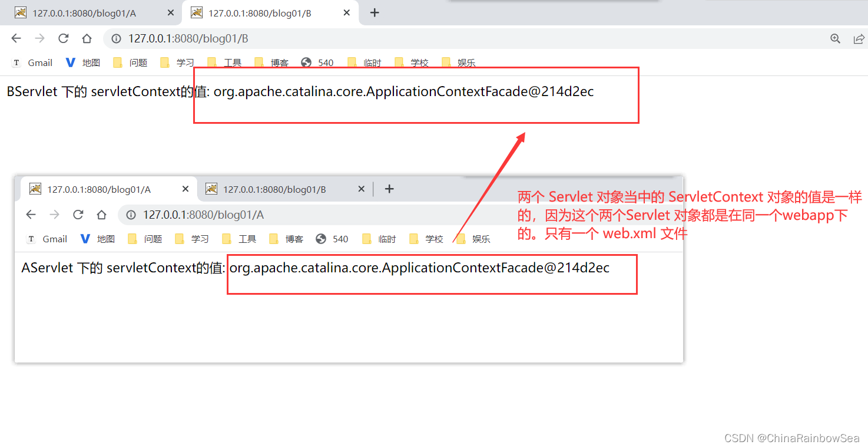Close blog01/A tab in lower window

point(185,189)
